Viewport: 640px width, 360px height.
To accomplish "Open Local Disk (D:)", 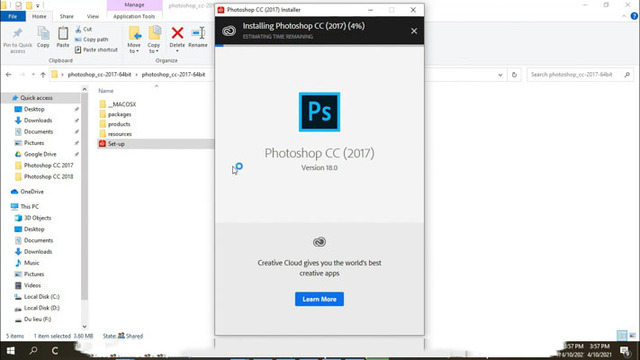I will 41,308.
